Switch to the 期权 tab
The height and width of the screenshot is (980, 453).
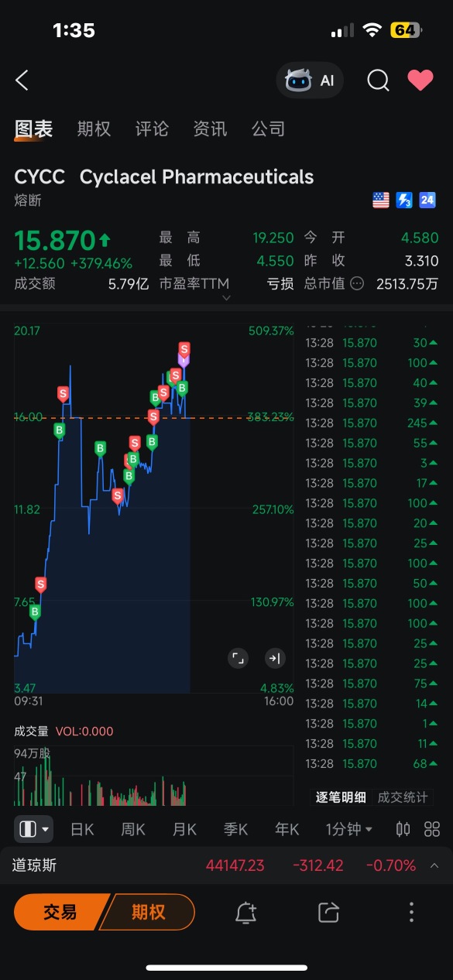(94, 129)
